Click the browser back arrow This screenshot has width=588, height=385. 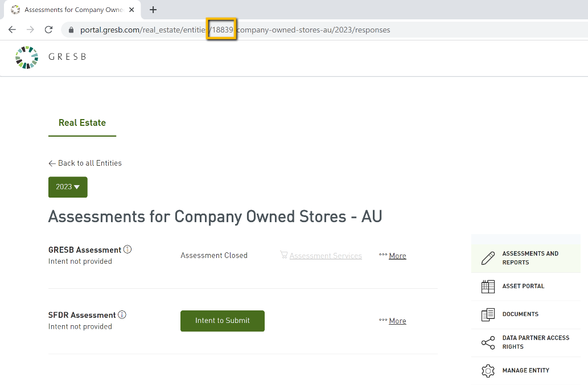(12, 30)
